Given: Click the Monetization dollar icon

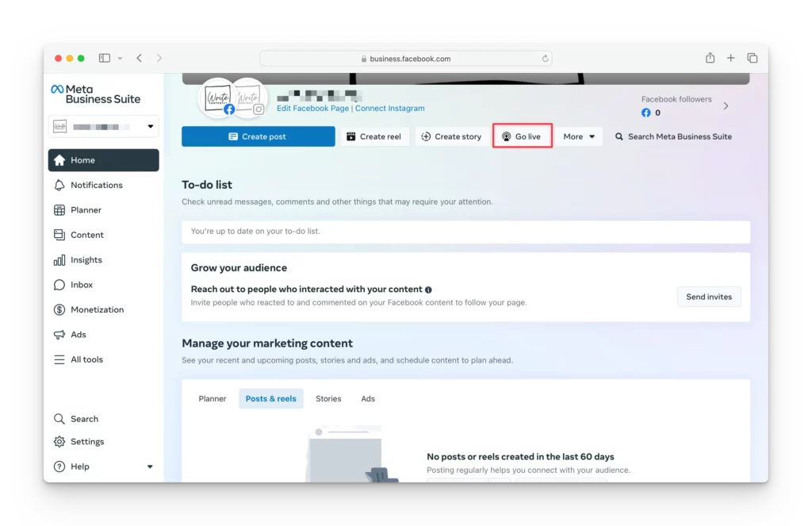Looking at the screenshot, I should tap(59, 309).
